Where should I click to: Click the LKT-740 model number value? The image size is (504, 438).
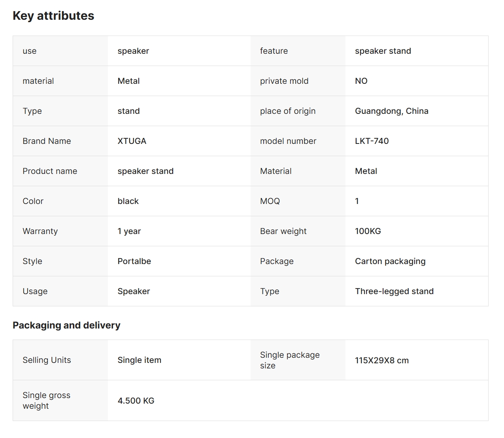[372, 141]
